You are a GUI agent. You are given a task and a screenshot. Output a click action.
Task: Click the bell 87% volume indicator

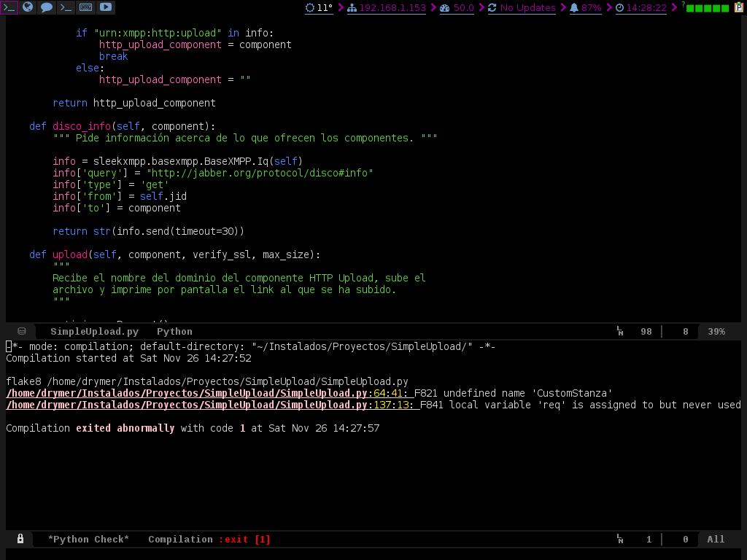586,7
